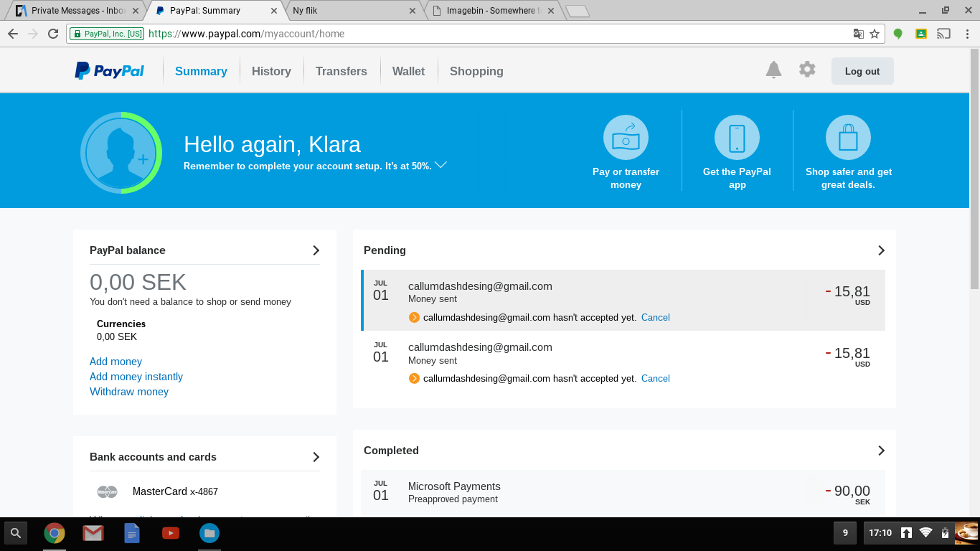Click the Withdraw money link

[x=129, y=392]
